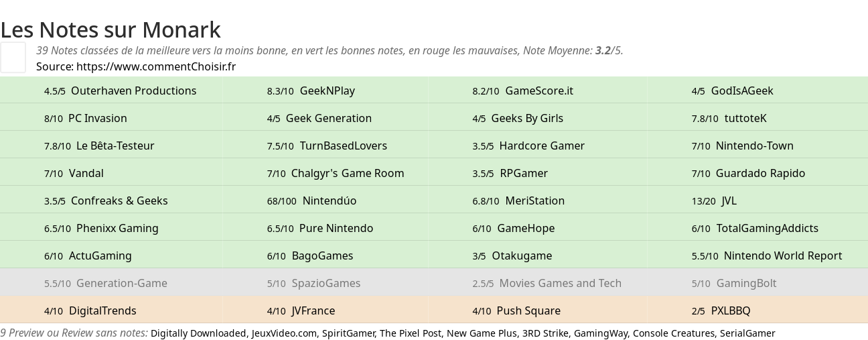Click the DigitalTrends 4/10 review
Screen dimensions: 868x340
pos(90,310)
